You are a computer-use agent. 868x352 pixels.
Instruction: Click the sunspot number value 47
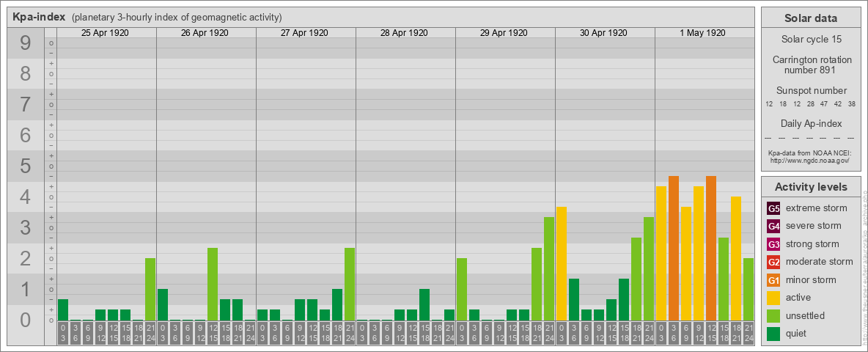[824, 104]
